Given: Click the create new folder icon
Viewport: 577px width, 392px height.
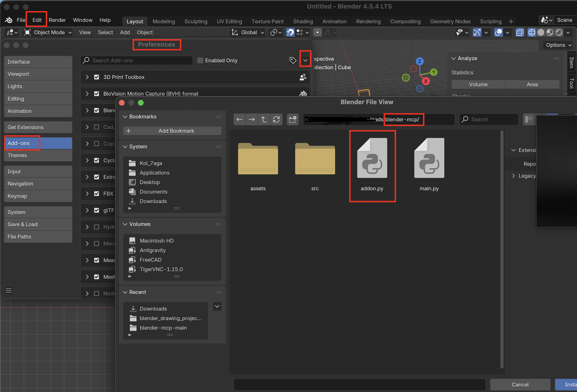Looking at the screenshot, I should pos(293,119).
